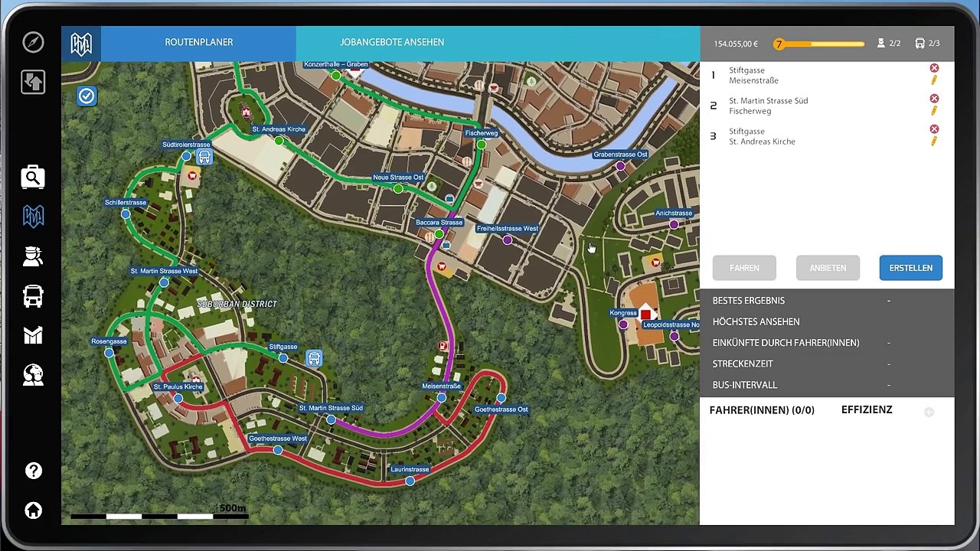Select the Konzerthalle – Graben bus stop

coord(335,75)
